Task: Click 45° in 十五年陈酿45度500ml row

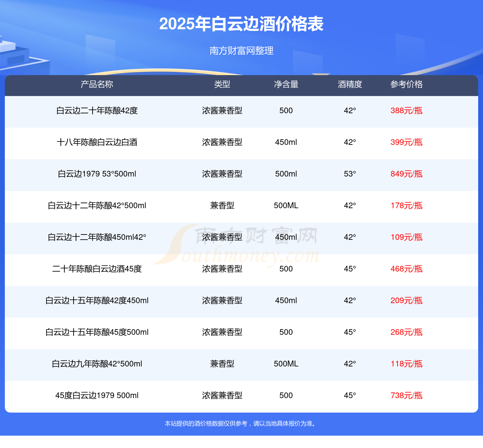Action: click(x=350, y=332)
